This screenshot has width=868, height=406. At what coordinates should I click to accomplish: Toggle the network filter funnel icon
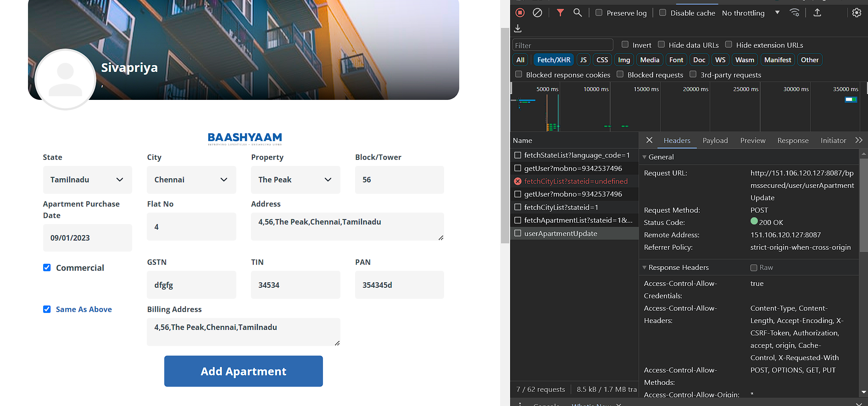pyautogui.click(x=560, y=13)
